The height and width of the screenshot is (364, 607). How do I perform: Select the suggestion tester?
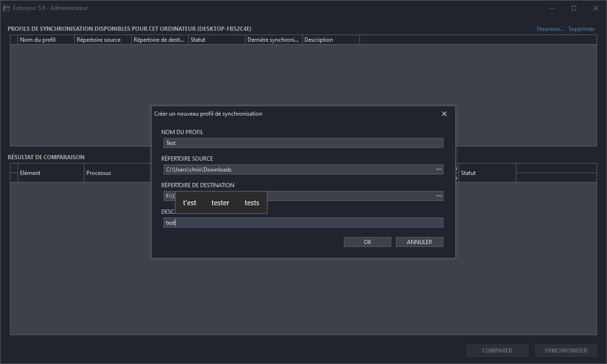pyautogui.click(x=220, y=202)
